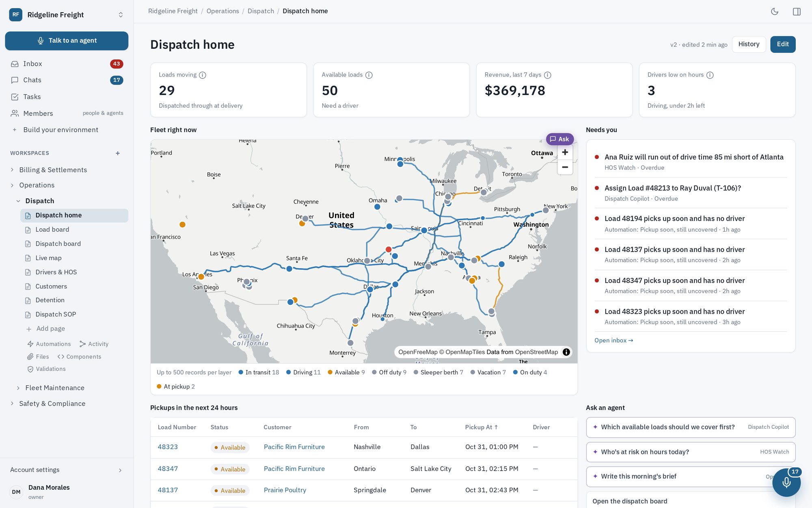Open Components section
Image resolution: width=812 pixels, height=508 pixels.
pyautogui.click(x=79, y=356)
